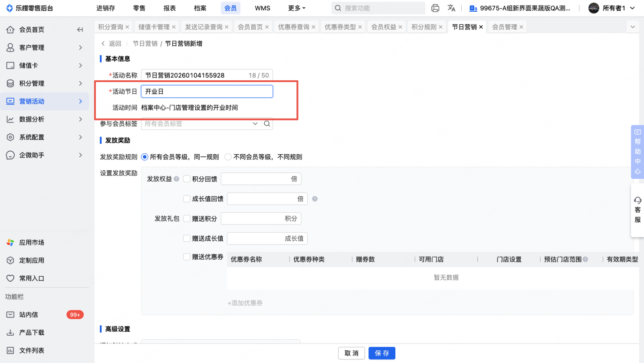Expand the tab overflow list chevron
This screenshot has height=363, width=644.
(x=632, y=27)
